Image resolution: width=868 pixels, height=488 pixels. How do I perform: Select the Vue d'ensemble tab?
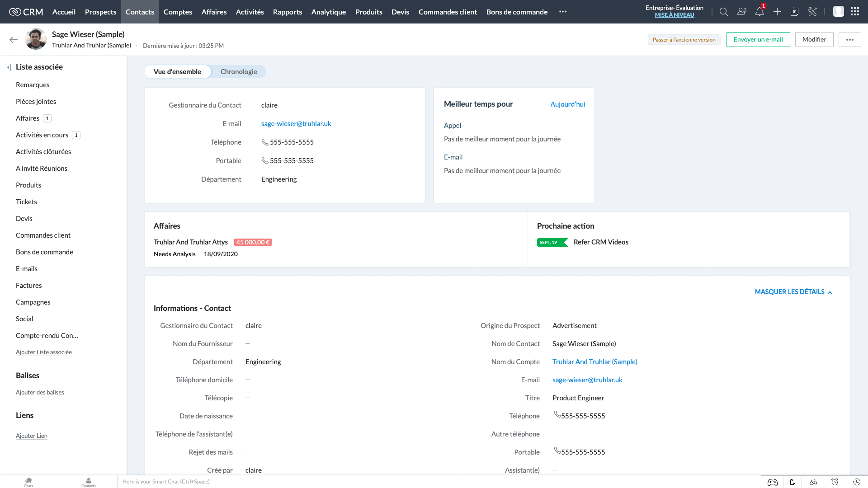coord(178,71)
